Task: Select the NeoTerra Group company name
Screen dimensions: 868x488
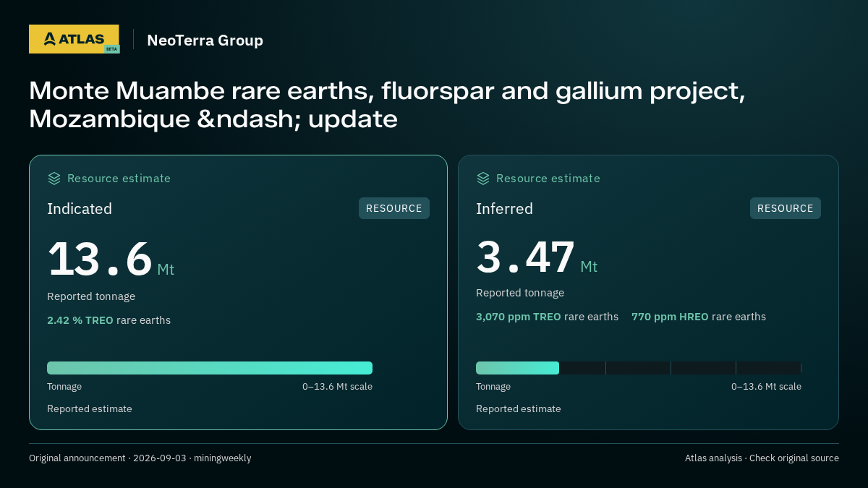Action: pyautogui.click(x=205, y=40)
